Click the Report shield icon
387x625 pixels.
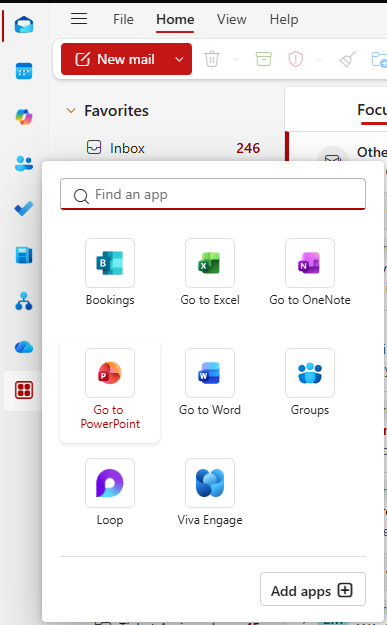click(x=296, y=59)
